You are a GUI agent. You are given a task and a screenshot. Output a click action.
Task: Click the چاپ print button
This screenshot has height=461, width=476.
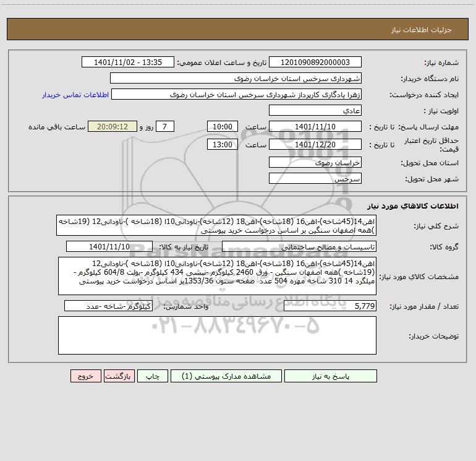point(153,376)
